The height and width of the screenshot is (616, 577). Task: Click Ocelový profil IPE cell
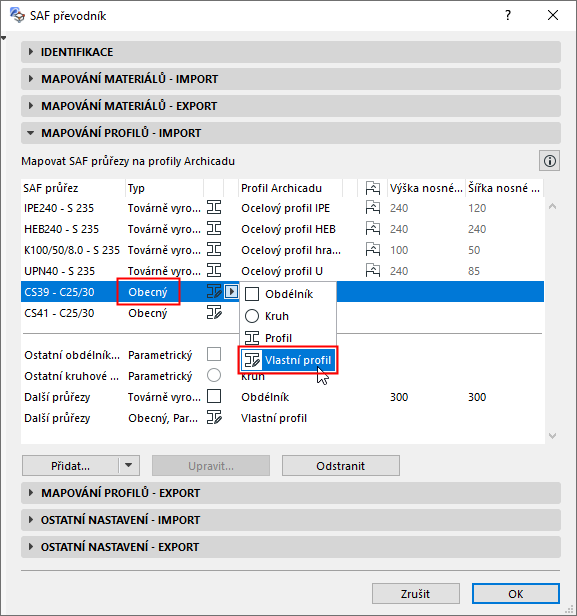(x=286, y=208)
